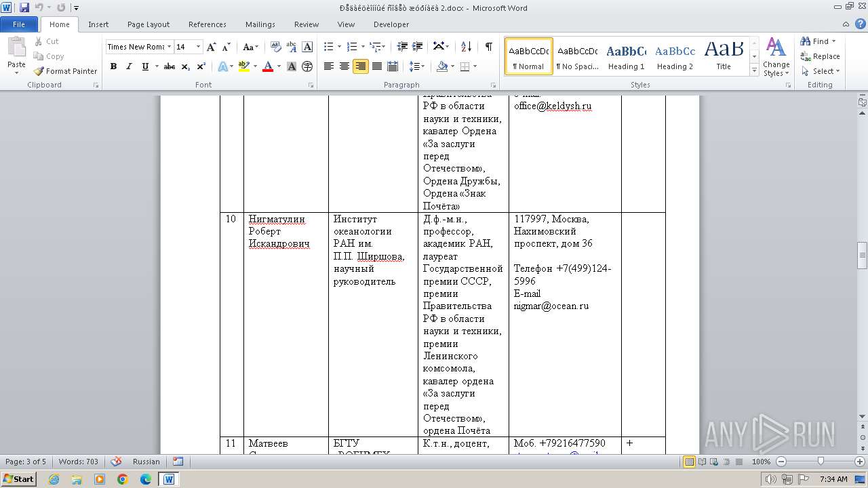Apply Text Effects icon
Image resolution: width=868 pixels, height=488 pixels.
tap(222, 66)
